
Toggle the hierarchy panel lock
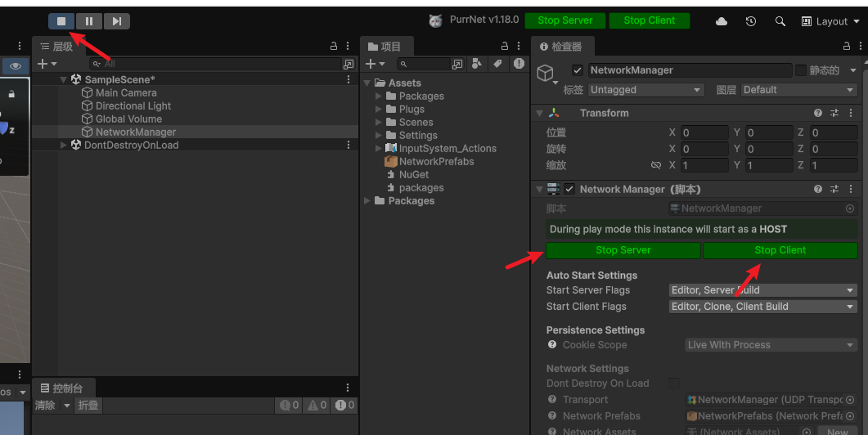coord(333,46)
